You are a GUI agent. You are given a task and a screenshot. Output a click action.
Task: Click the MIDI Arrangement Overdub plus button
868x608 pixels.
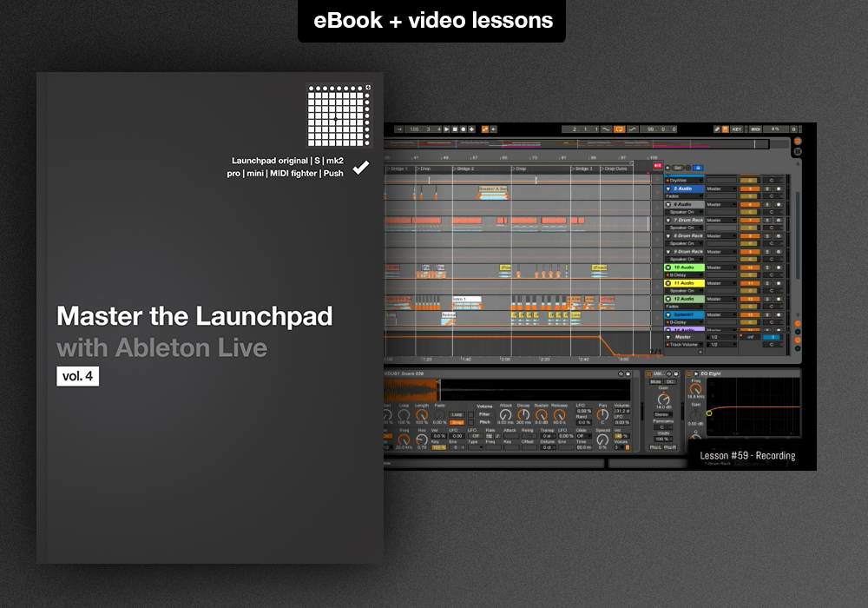click(471, 129)
